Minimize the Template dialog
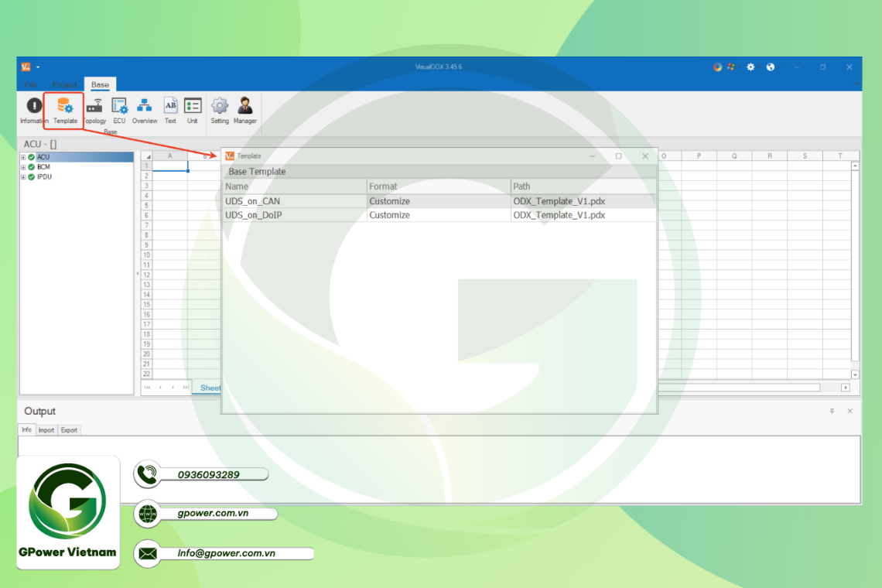882x588 pixels. tap(593, 156)
